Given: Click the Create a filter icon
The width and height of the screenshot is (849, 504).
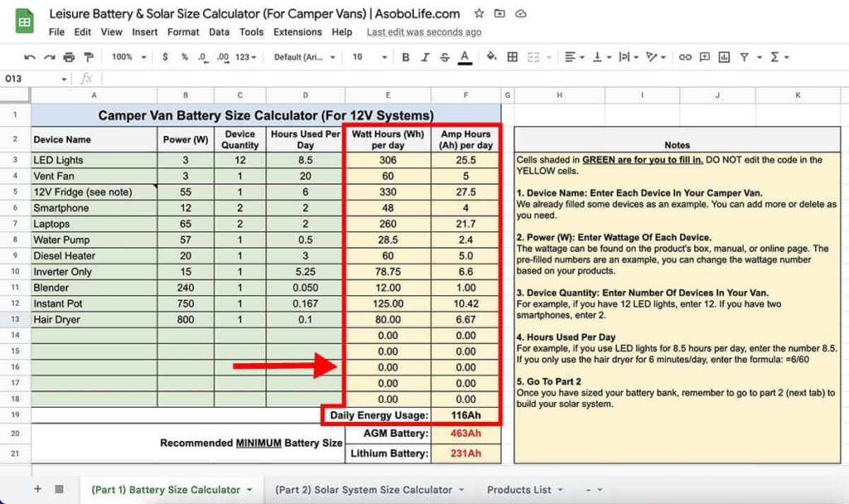Looking at the screenshot, I should tap(745, 57).
